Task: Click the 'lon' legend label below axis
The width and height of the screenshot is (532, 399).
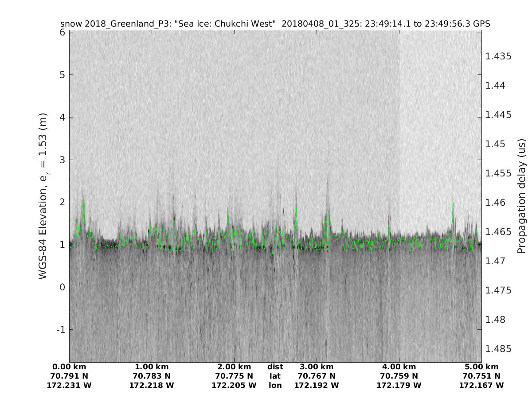Action: pos(275,386)
